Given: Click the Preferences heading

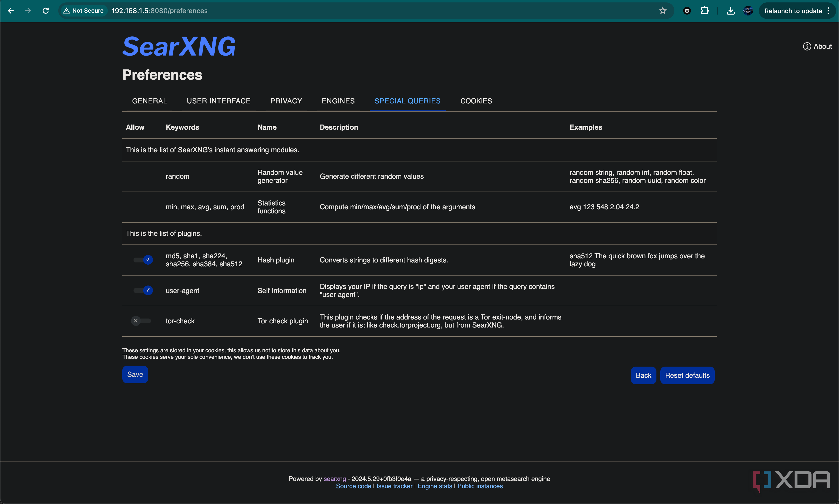Looking at the screenshot, I should (x=162, y=75).
